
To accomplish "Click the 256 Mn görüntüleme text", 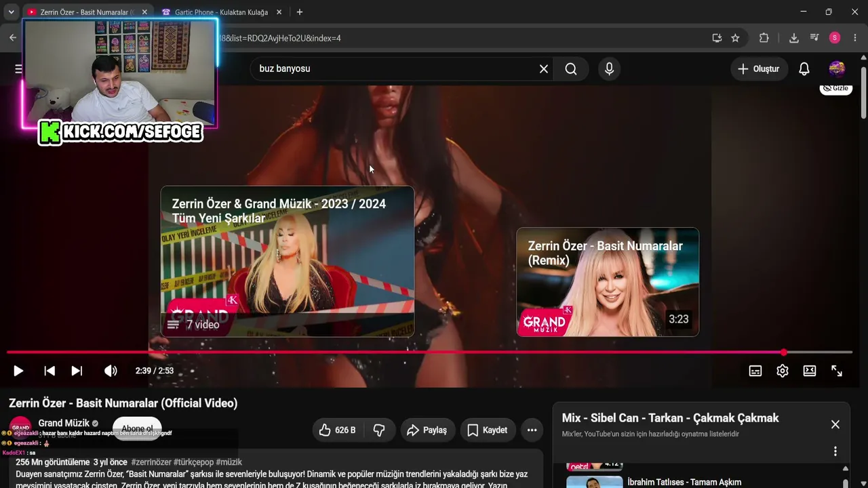I will click(x=53, y=462).
